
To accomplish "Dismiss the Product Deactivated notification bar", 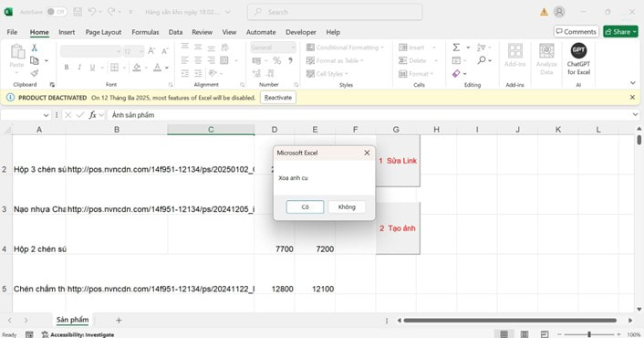I will [x=632, y=98].
